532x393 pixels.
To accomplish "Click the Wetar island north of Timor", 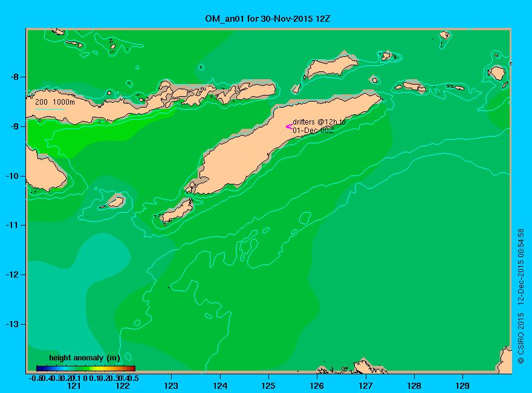I will pos(331,67).
